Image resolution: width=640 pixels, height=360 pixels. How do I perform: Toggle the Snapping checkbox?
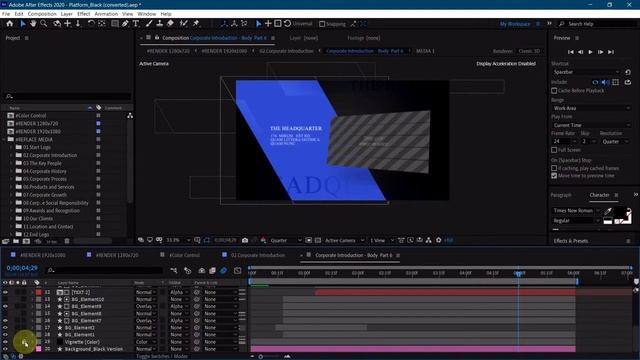(x=322, y=24)
